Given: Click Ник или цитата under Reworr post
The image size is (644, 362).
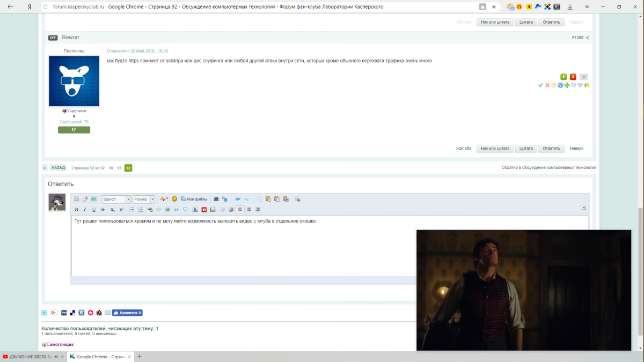Looking at the screenshot, I should click(495, 149).
